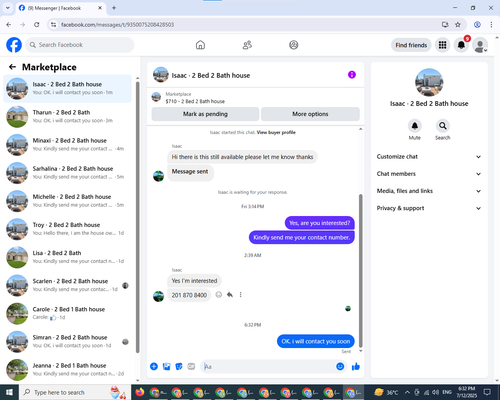Focus the Search Facebook field
Viewport: 500px width, 400px height.
pyautogui.click(x=80, y=45)
